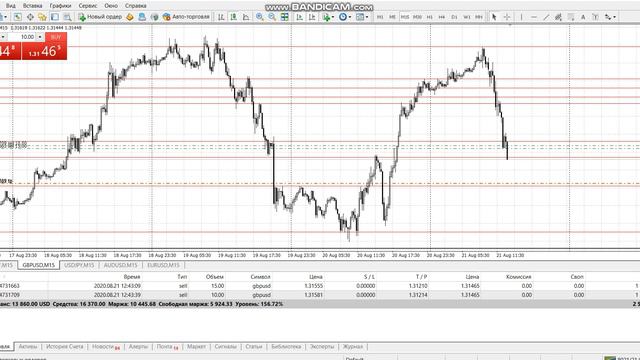Open the indicators list dropdown
This screenshot has width=640, height=360.
(329, 17)
